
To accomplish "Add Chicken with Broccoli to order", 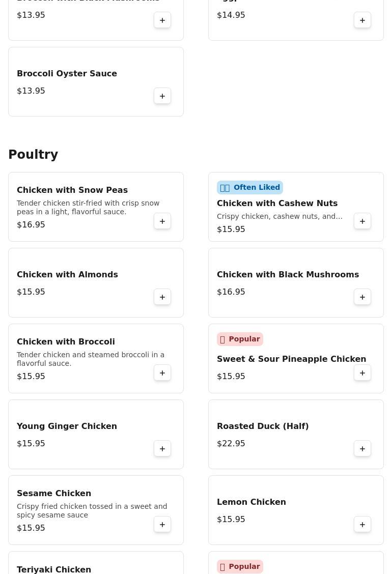I will (x=162, y=373).
